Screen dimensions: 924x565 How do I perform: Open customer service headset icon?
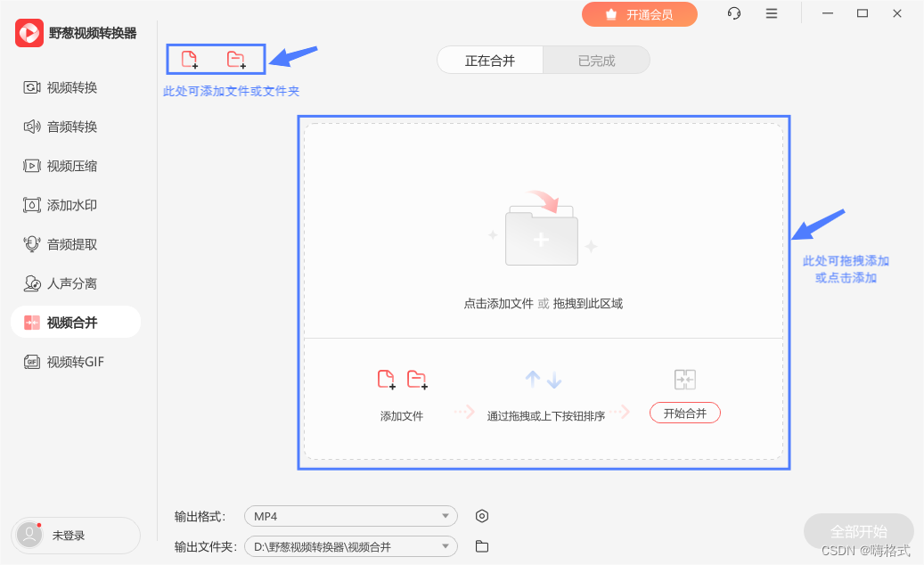[x=733, y=13]
